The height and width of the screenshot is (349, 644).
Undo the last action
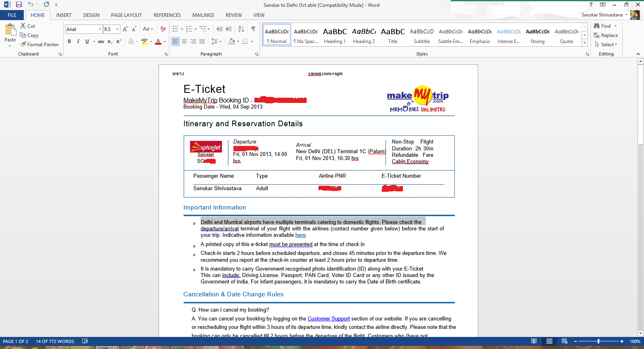pyautogui.click(x=31, y=4)
